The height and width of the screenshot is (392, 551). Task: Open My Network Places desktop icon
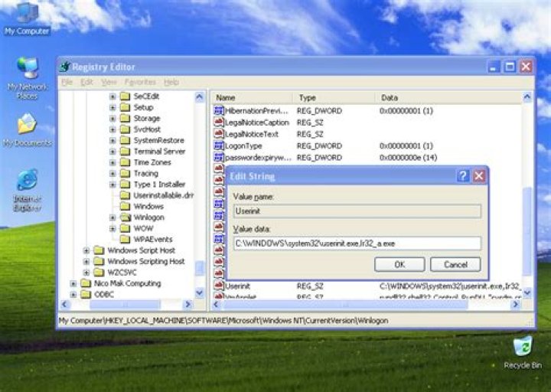coord(27,69)
